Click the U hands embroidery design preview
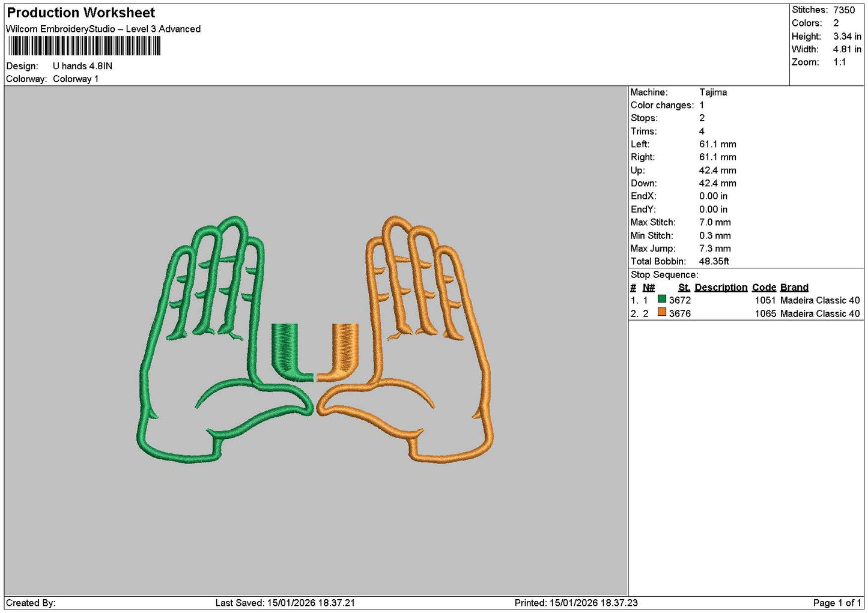Screen dimensions: 868x613 (315, 339)
